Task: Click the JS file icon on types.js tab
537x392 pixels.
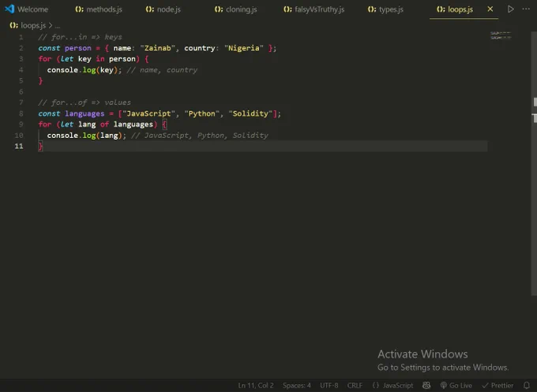Action: [x=372, y=9]
